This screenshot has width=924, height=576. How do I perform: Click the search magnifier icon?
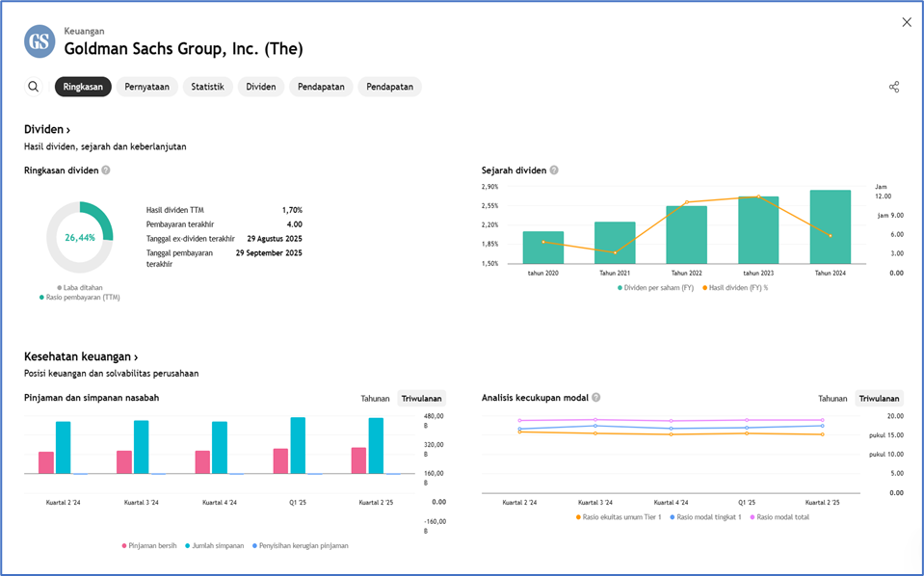[x=34, y=87]
